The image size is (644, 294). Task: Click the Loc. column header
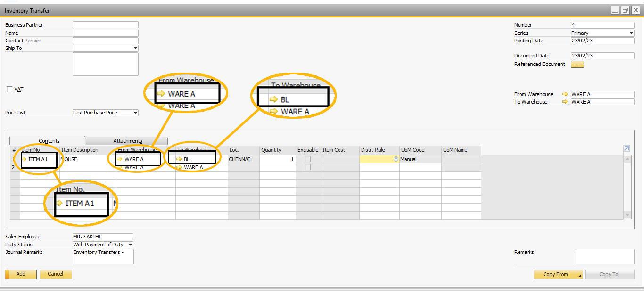point(243,150)
